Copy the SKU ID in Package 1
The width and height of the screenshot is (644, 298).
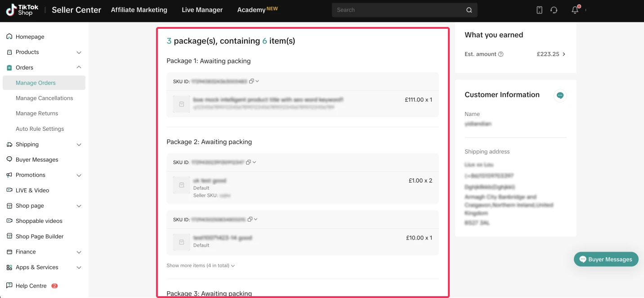[x=251, y=81]
